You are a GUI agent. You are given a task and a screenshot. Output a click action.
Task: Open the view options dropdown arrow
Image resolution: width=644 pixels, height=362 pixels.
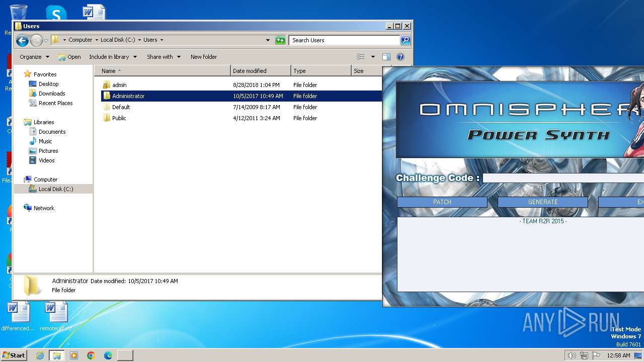pyautogui.click(x=373, y=57)
